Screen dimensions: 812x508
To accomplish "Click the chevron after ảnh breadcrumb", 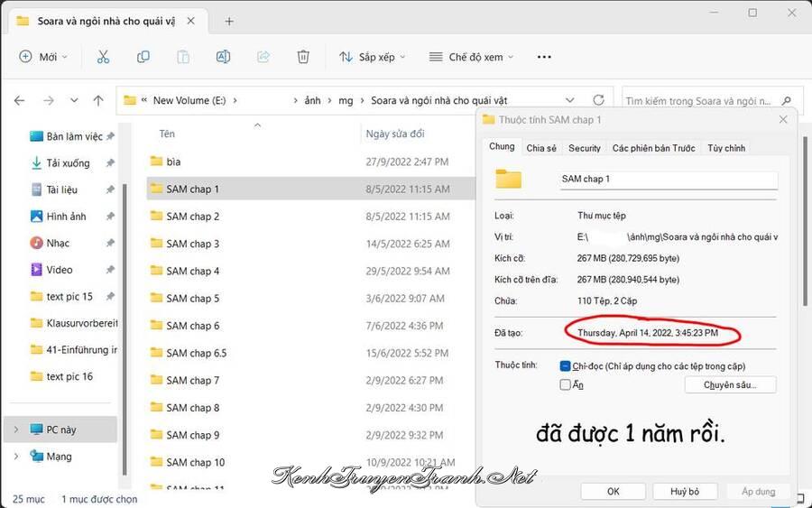I will coord(329,100).
